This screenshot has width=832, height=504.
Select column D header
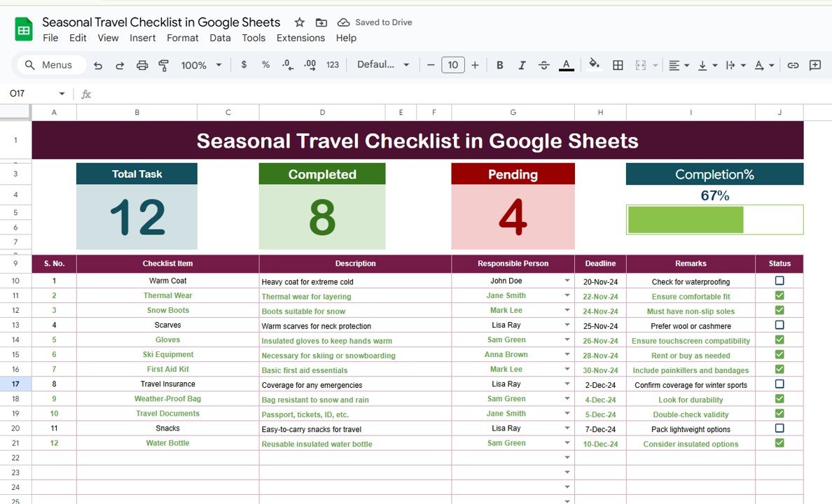pyautogui.click(x=322, y=112)
